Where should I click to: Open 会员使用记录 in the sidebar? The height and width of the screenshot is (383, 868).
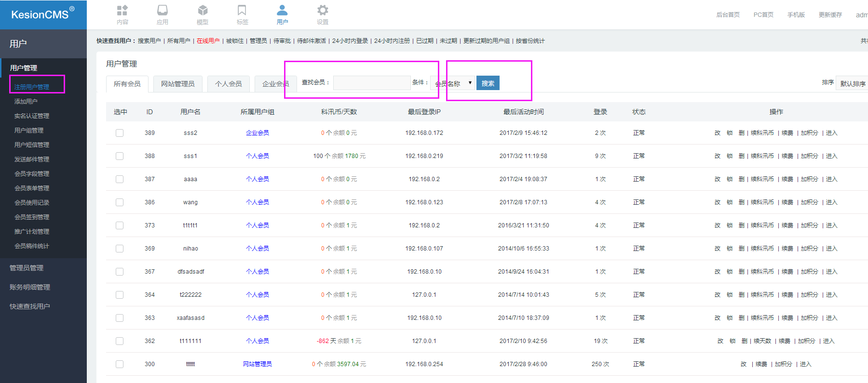[32, 203]
